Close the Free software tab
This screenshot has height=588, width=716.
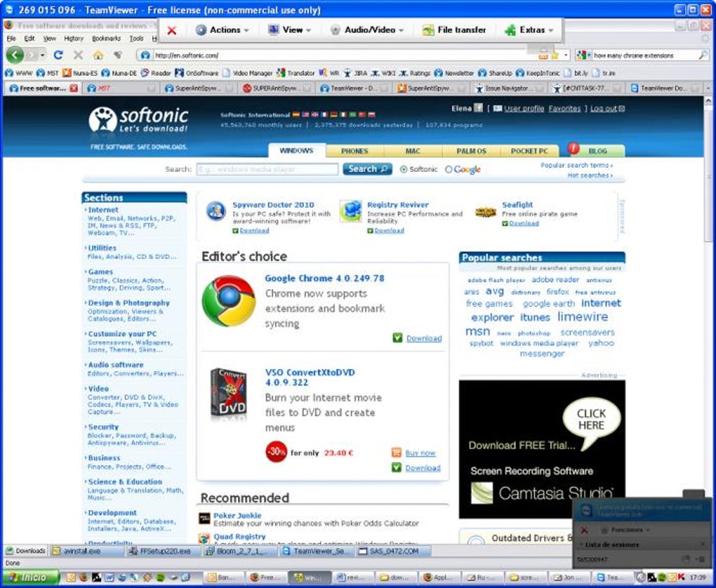click(x=74, y=88)
